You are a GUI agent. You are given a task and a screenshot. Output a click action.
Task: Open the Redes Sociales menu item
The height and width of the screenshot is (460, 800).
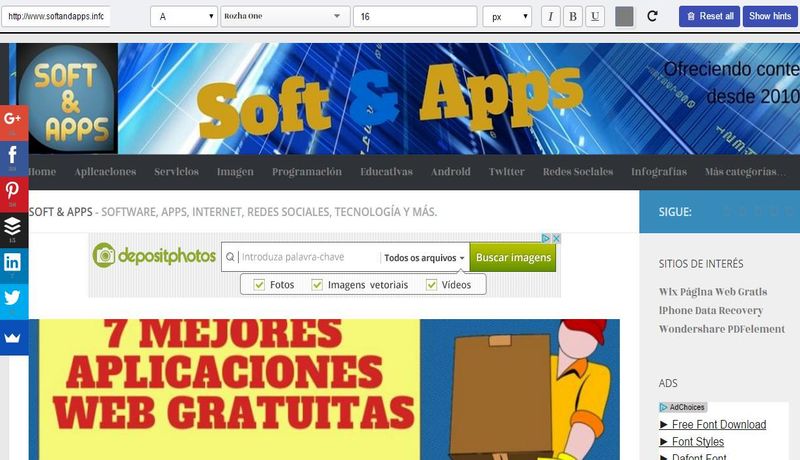pos(578,172)
